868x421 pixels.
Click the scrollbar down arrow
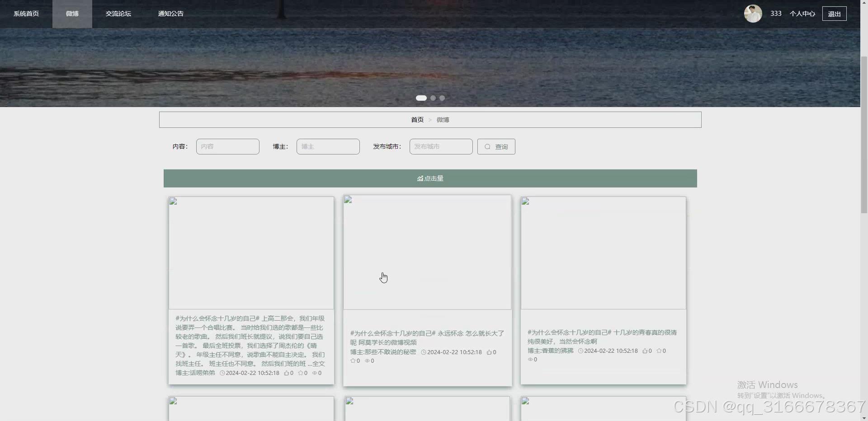864,418
